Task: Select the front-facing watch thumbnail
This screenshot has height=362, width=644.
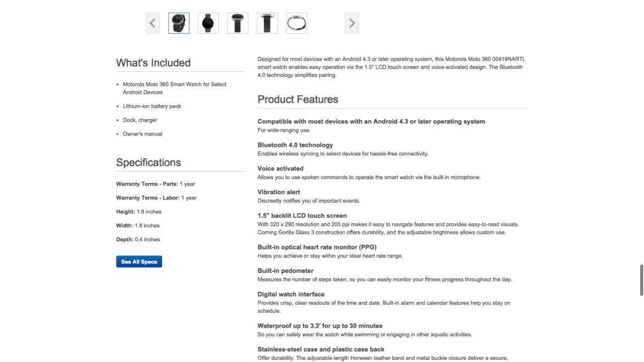Action: click(208, 23)
